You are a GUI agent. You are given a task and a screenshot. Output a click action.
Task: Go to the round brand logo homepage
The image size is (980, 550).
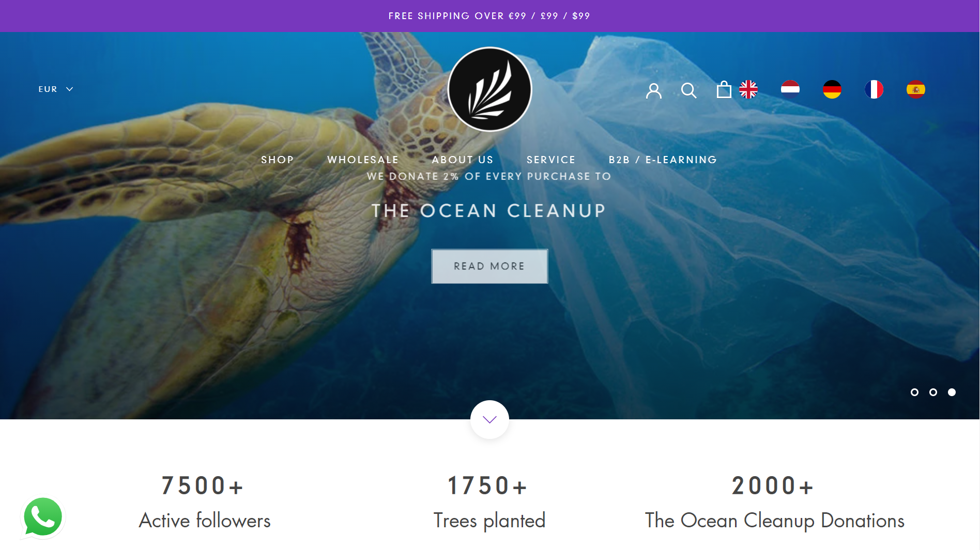coord(489,89)
